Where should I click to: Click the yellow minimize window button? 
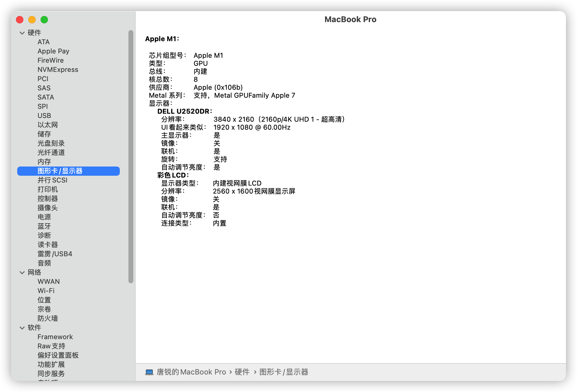[x=32, y=20]
